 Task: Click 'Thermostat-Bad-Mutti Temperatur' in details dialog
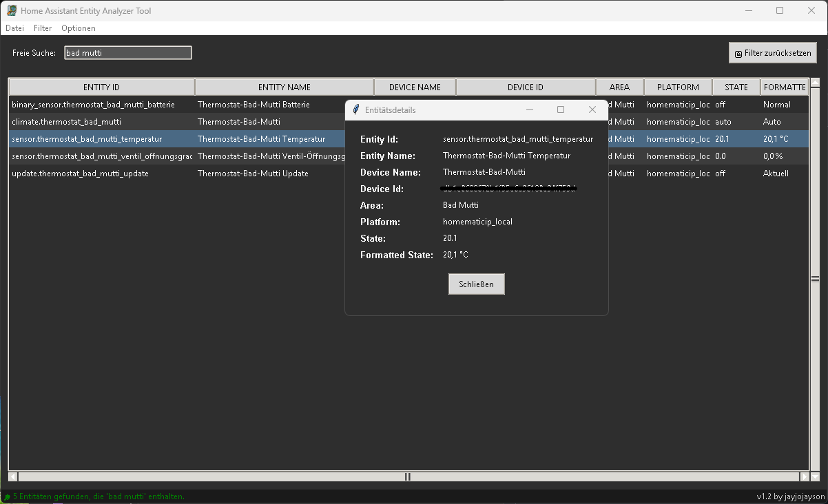click(506, 156)
